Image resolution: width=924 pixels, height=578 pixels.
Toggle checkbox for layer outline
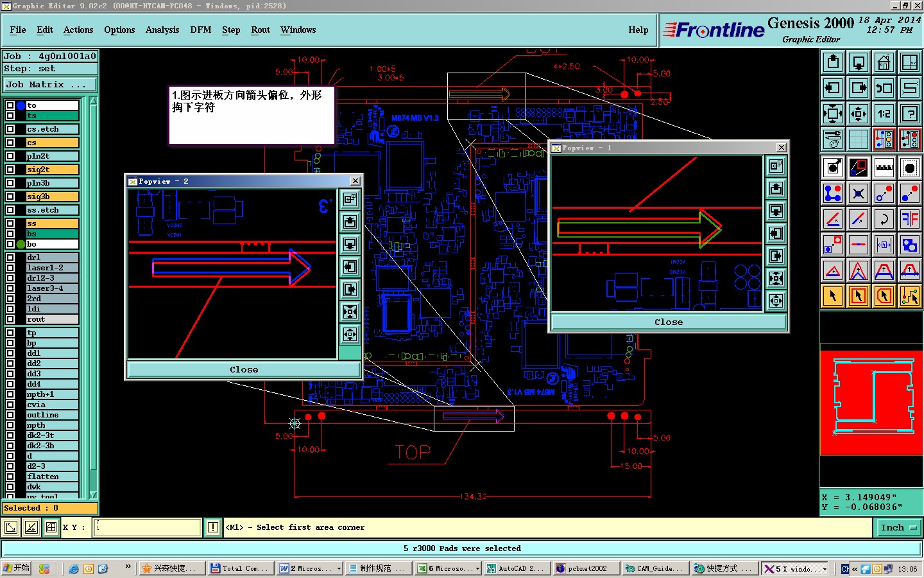[x=10, y=415]
